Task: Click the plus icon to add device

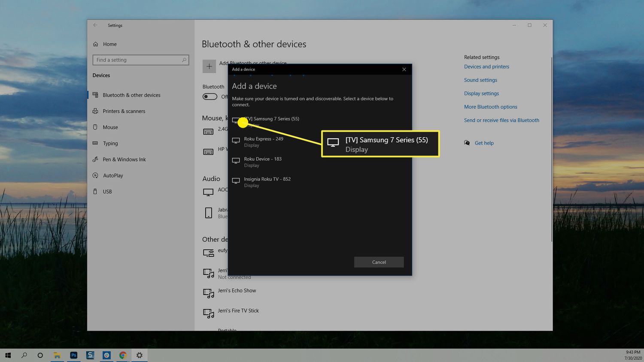Action: click(209, 66)
